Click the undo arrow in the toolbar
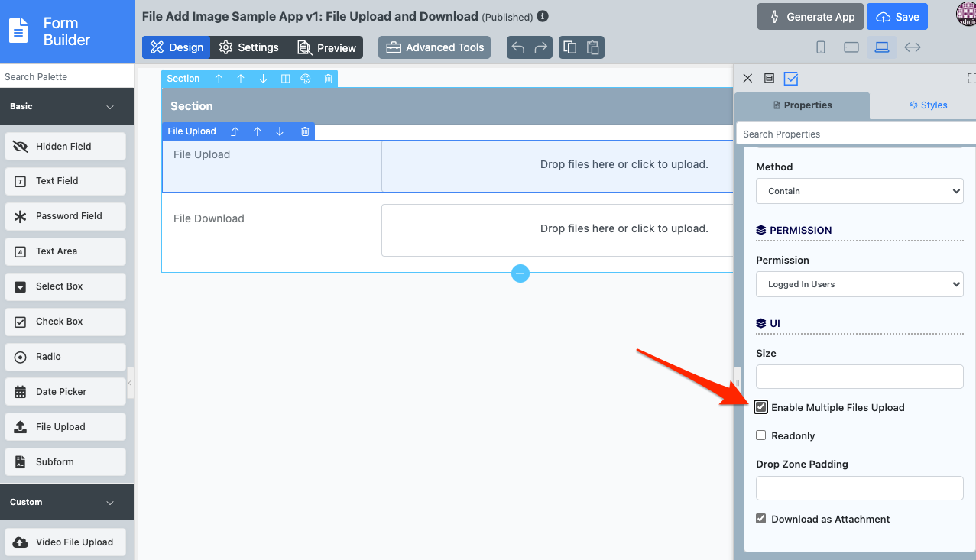 tap(518, 47)
